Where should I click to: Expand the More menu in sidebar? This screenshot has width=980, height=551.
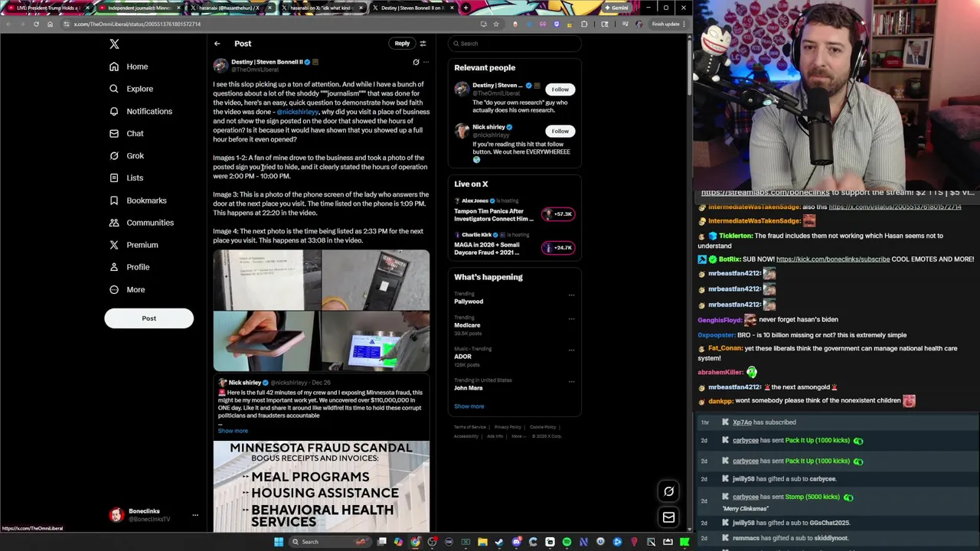pyautogui.click(x=127, y=289)
